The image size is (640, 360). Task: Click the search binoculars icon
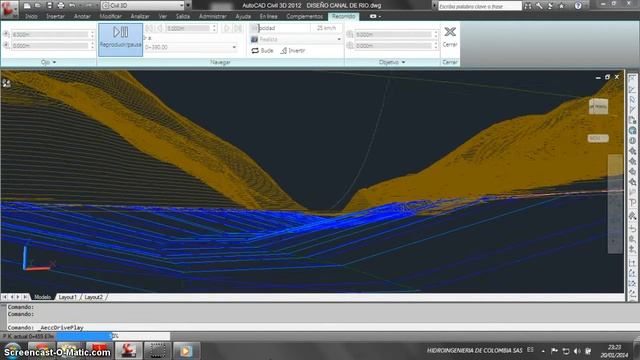528,6
